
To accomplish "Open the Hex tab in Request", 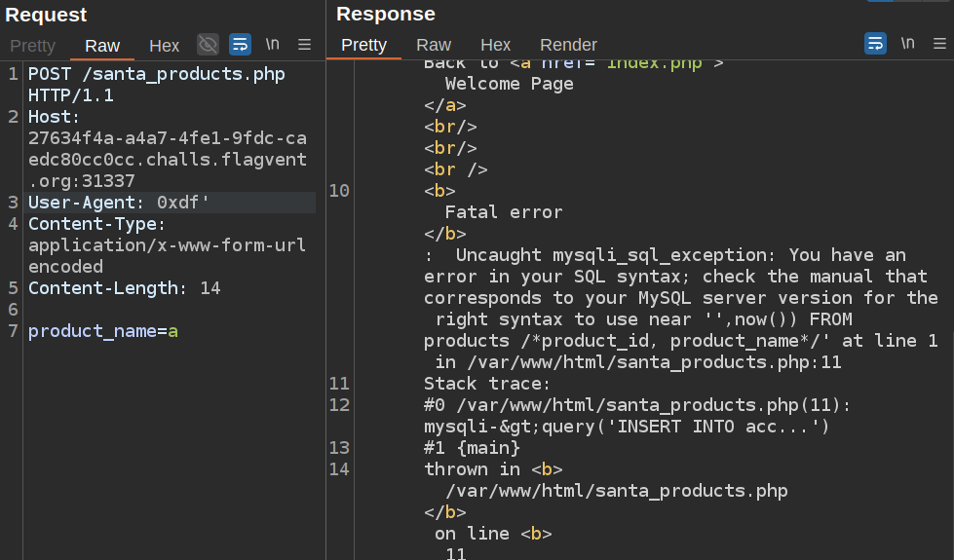I will [164, 46].
